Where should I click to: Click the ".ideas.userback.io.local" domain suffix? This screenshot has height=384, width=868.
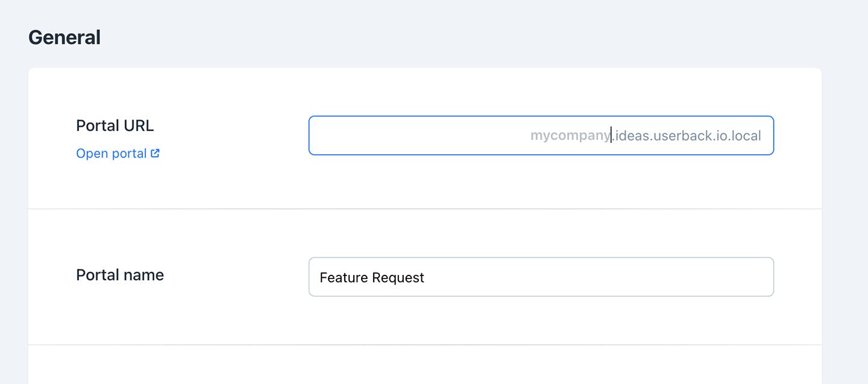(x=687, y=136)
